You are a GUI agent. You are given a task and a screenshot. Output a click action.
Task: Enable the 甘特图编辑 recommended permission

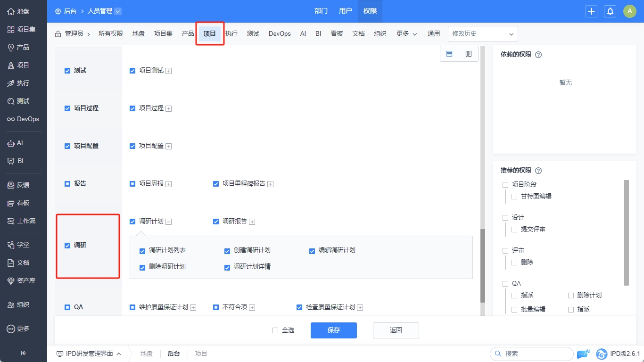tap(514, 197)
